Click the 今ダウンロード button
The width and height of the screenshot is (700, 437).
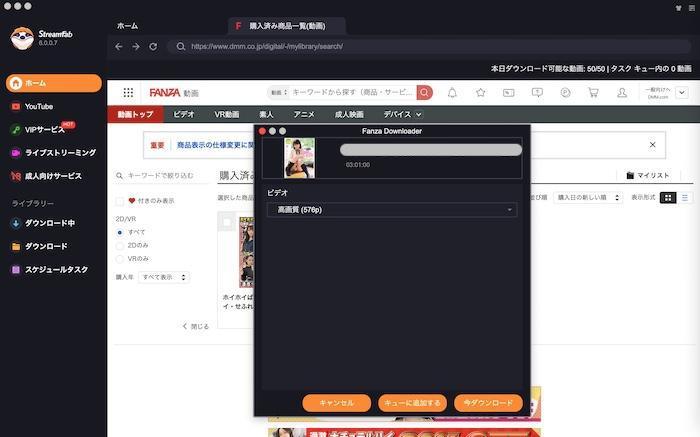click(x=488, y=403)
